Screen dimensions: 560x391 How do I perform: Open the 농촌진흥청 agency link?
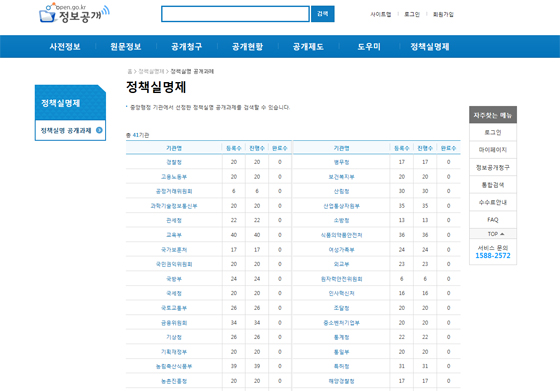174,381
